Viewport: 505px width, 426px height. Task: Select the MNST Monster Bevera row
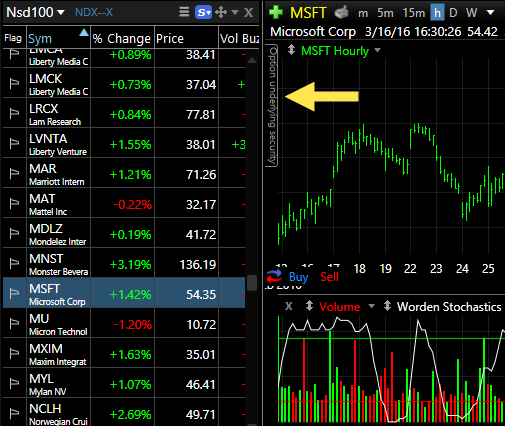[x=124, y=263]
